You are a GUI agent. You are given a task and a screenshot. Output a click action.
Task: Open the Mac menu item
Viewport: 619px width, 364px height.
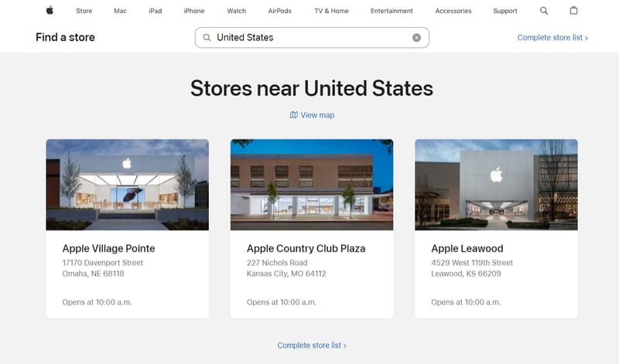click(x=120, y=11)
